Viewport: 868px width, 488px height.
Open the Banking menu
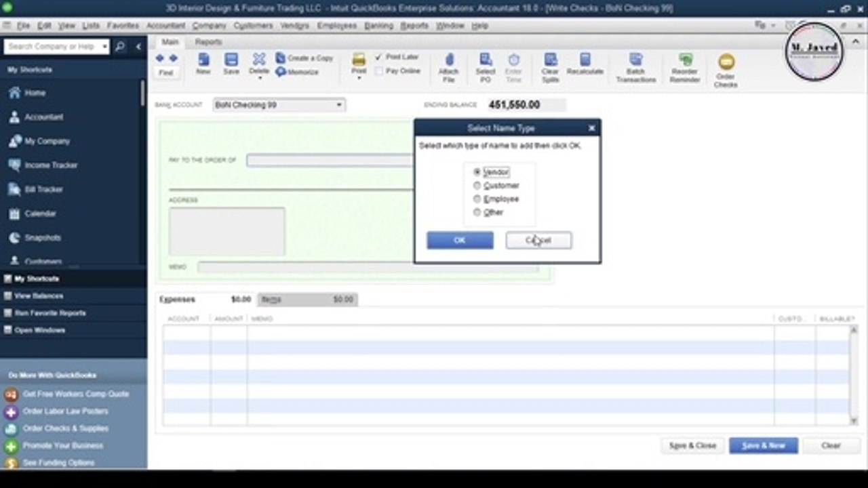378,26
